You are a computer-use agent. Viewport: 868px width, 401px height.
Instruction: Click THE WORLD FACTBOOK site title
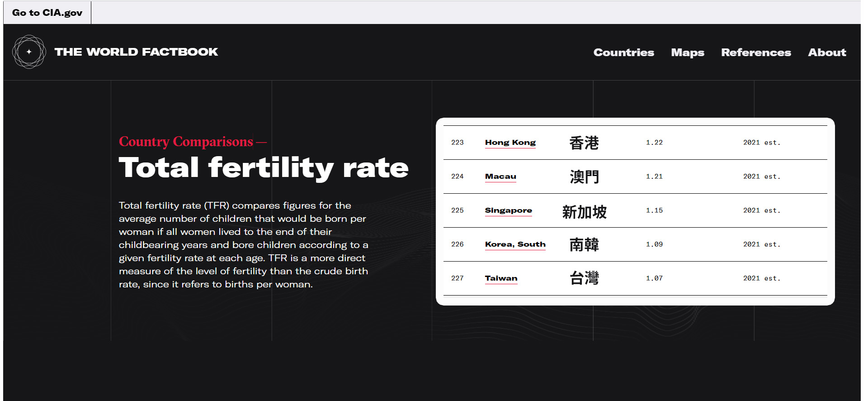(136, 52)
